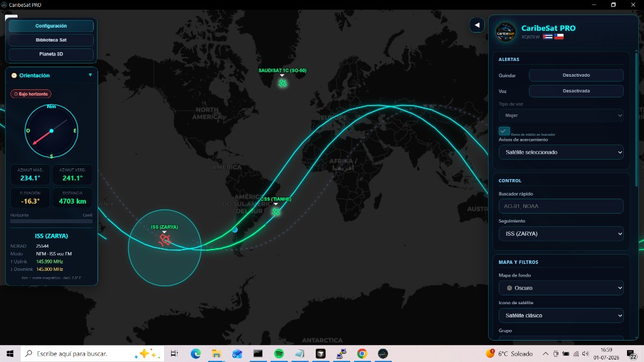Click Modo NFM - ISS voz FM text

pos(54,254)
